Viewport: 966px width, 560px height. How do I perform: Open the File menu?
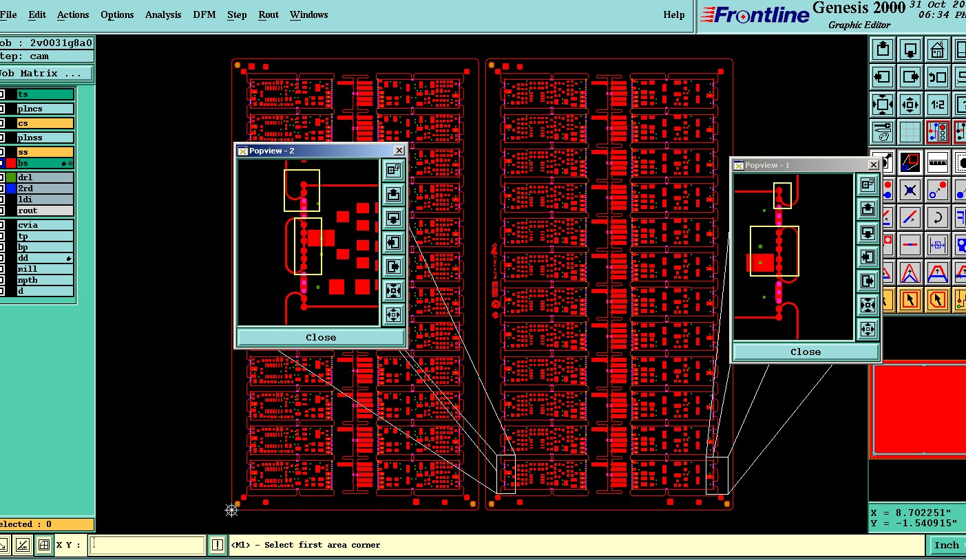8,14
